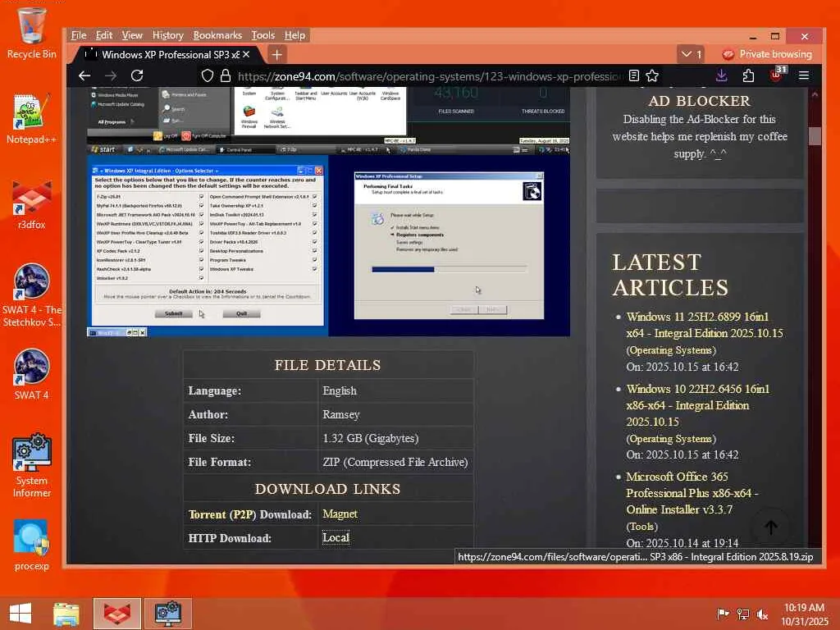Open Windows 11 25H2.6899 16in1 article link

tap(705, 325)
